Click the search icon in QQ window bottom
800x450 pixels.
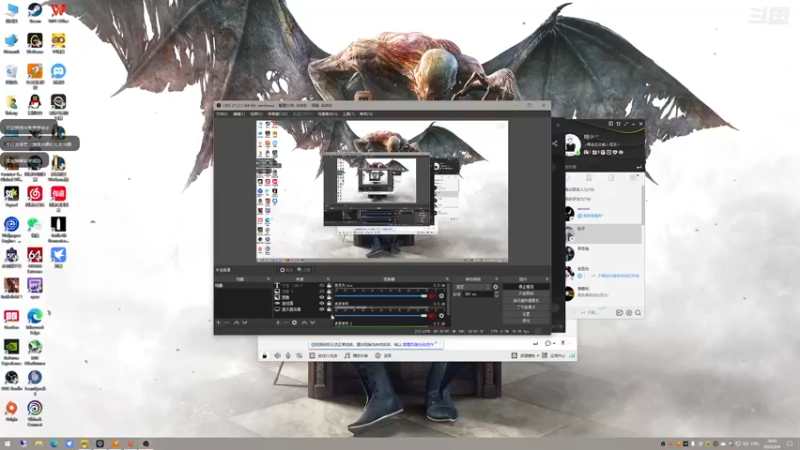point(638,312)
